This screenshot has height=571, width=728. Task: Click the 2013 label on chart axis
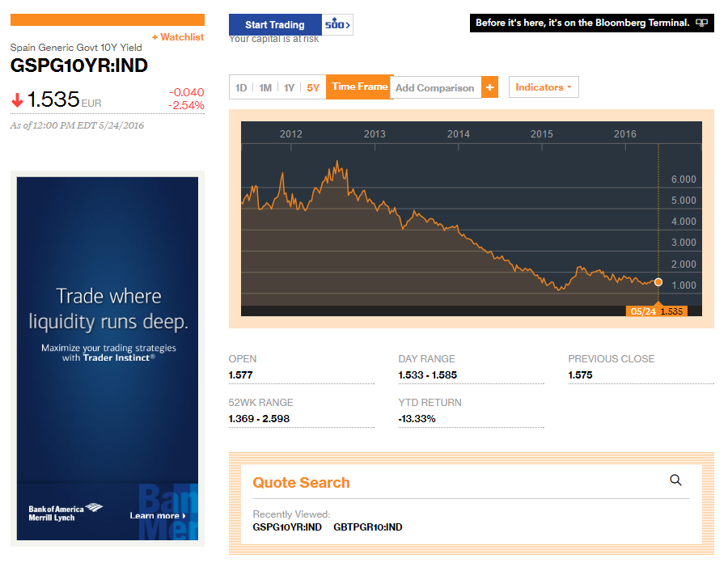(x=375, y=134)
